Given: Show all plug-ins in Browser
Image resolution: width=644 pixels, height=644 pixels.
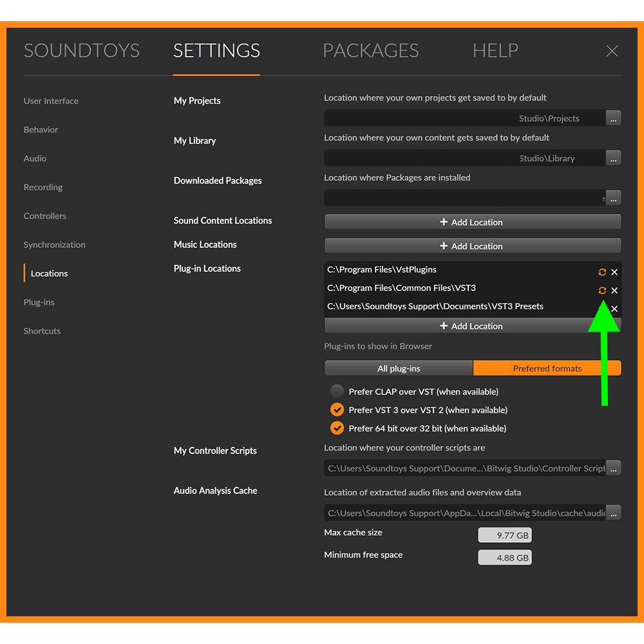Looking at the screenshot, I should (x=399, y=368).
